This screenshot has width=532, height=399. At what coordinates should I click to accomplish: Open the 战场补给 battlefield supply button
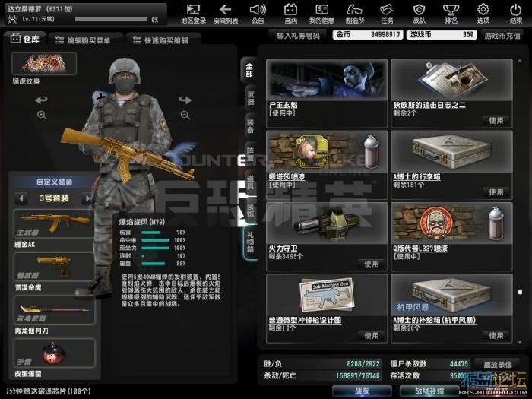pyautogui.click(x=429, y=391)
